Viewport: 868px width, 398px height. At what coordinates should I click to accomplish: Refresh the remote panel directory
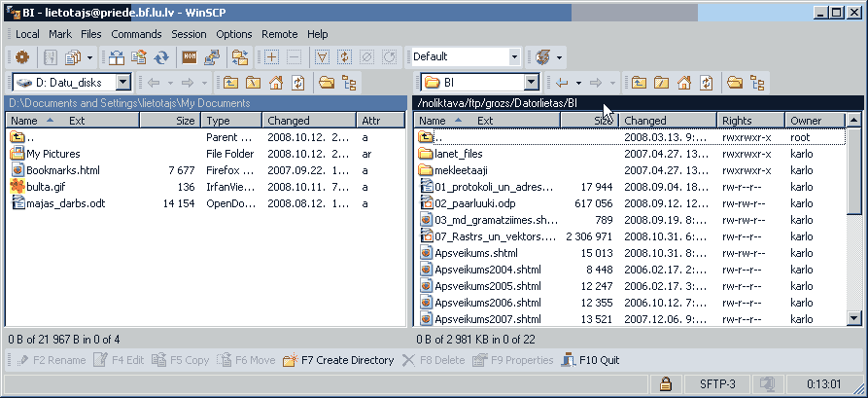[707, 83]
